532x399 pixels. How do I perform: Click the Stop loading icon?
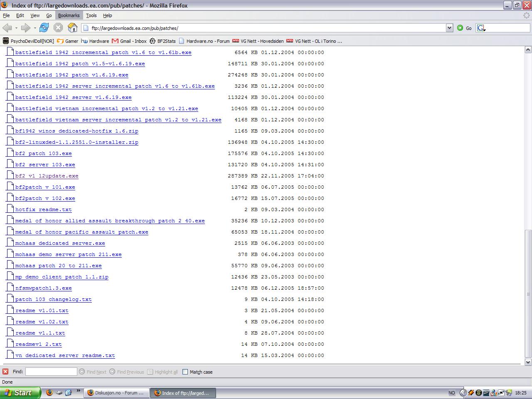58,28
